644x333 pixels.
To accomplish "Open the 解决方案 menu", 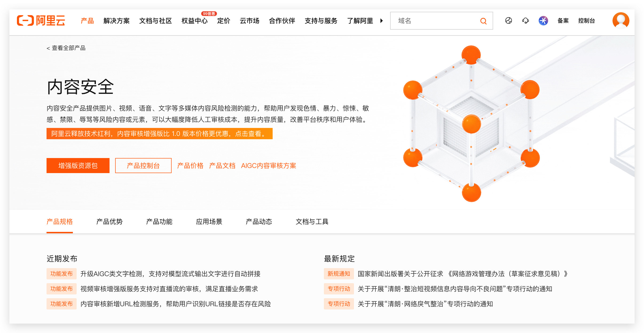I will [x=117, y=21].
